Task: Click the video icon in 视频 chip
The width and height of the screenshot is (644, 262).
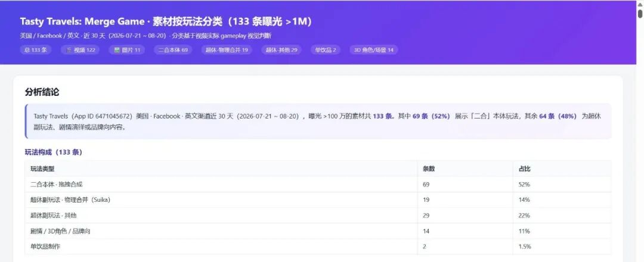Action: [69, 50]
